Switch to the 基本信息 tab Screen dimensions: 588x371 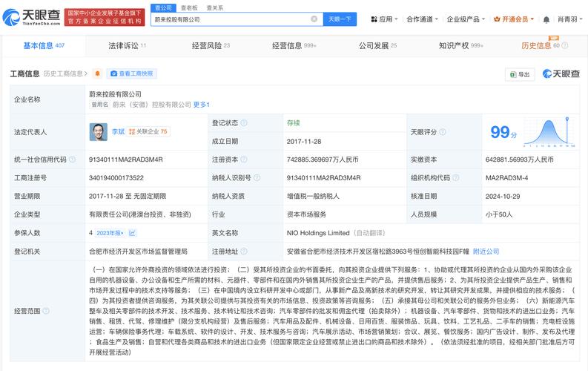pos(44,45)
